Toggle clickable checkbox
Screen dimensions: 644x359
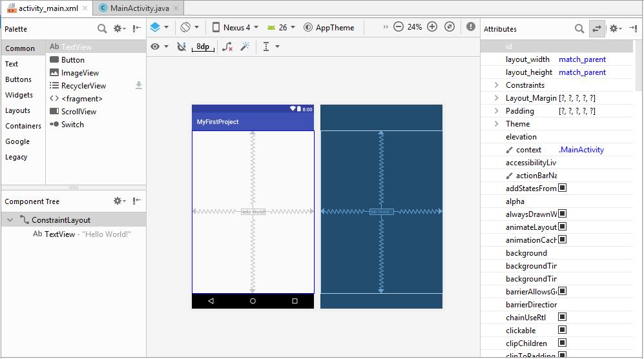click(x=562, y=329)
